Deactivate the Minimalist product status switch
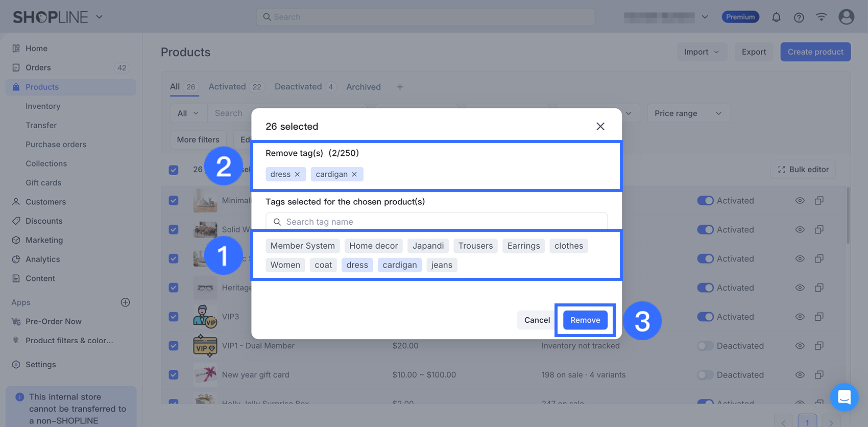The height and width of the screenshot is (427, 868). pos(705,201)
